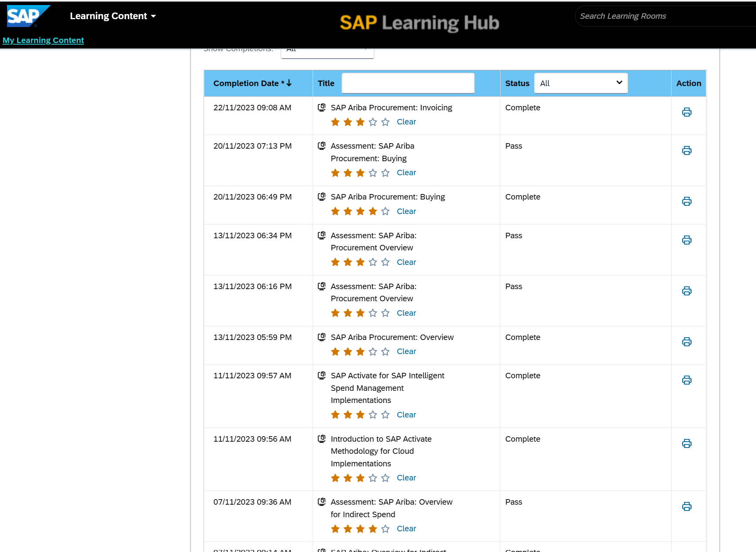Rate SAP Ariba Procurement: Invoicing four stars

pyautogui.click(x=373, y=122)
